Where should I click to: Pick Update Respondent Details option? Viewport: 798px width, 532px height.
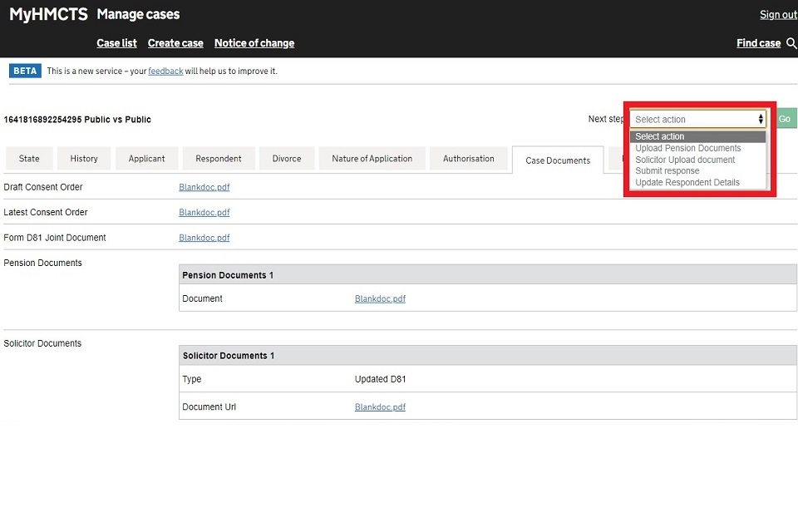687,183
